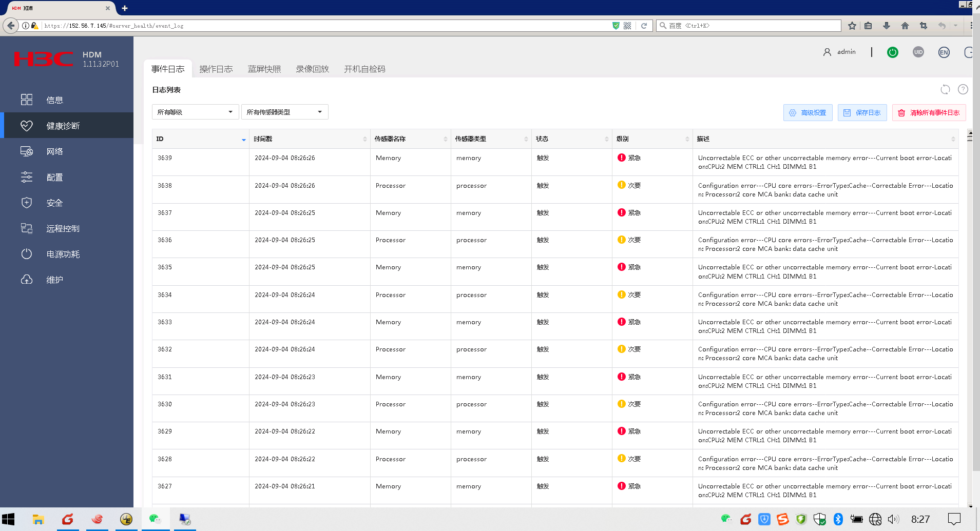Viewport: 980px width, 531px height.
Task: Toggle the UID indicator light button
Action: [x=918, y=52]
